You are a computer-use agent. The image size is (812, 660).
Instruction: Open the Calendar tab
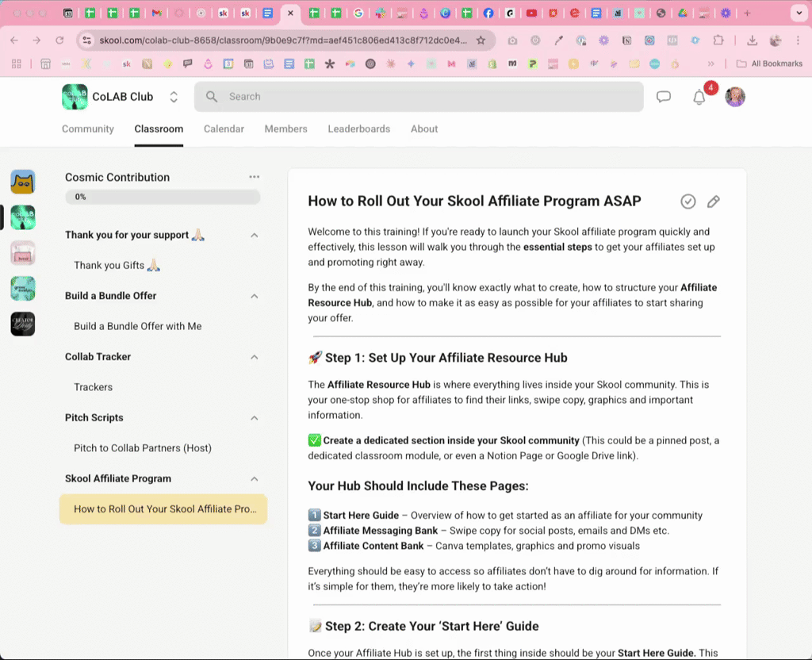(x=224, y=129)
